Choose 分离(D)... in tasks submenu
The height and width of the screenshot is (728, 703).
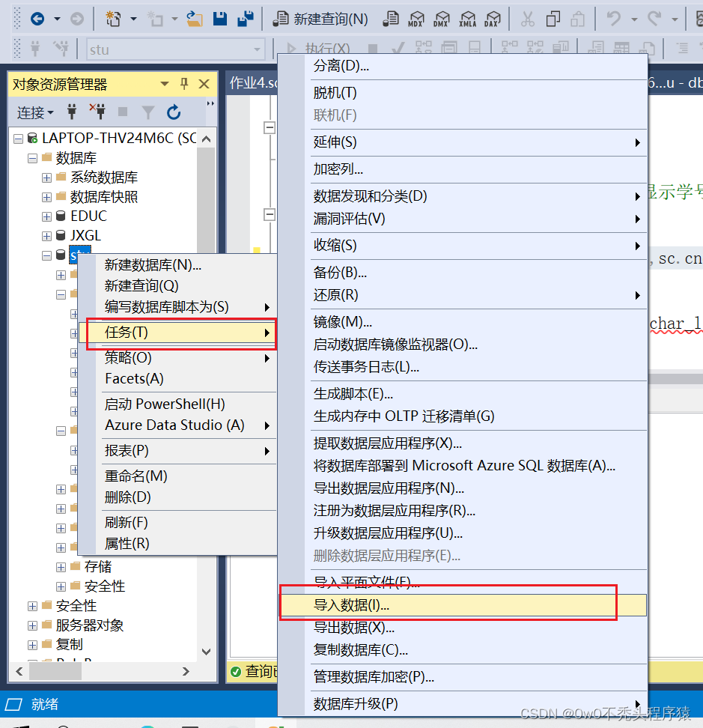(463, 67)
